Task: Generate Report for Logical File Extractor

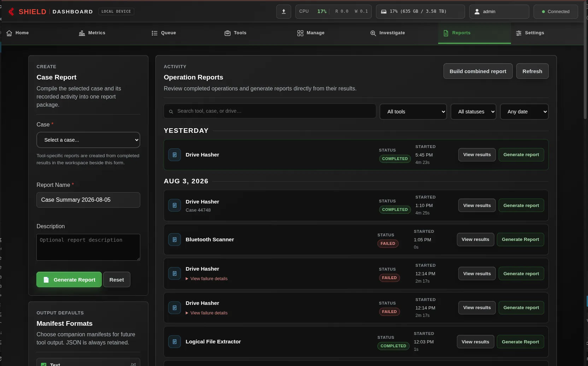Action: [x=520, y=342]
